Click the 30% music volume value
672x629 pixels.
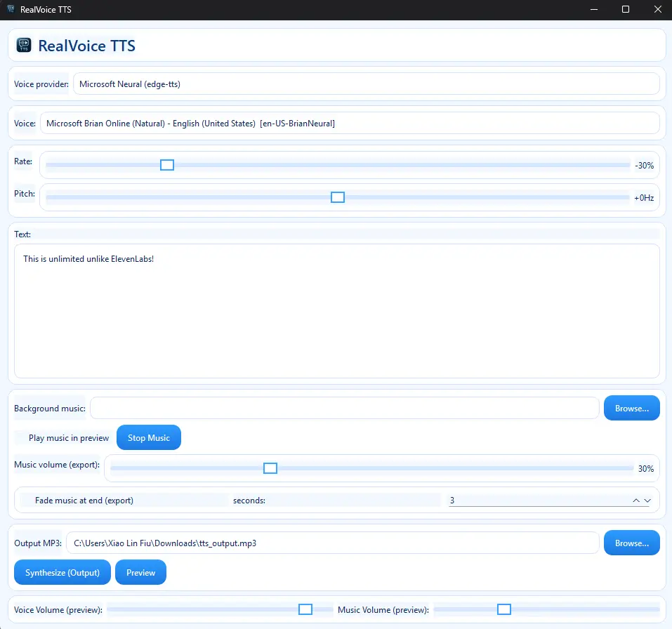646,469
